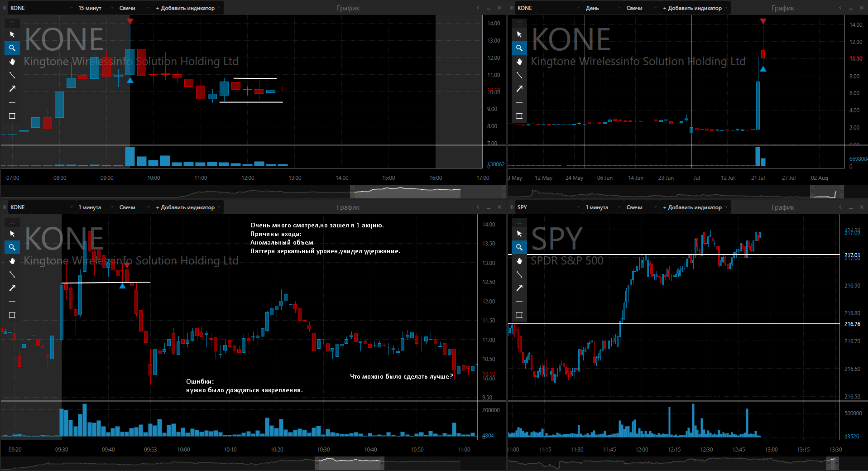Screen dimensions: 868x471
Task: Select the pointer tool in KONE daily chart
Action: (519, 34)
